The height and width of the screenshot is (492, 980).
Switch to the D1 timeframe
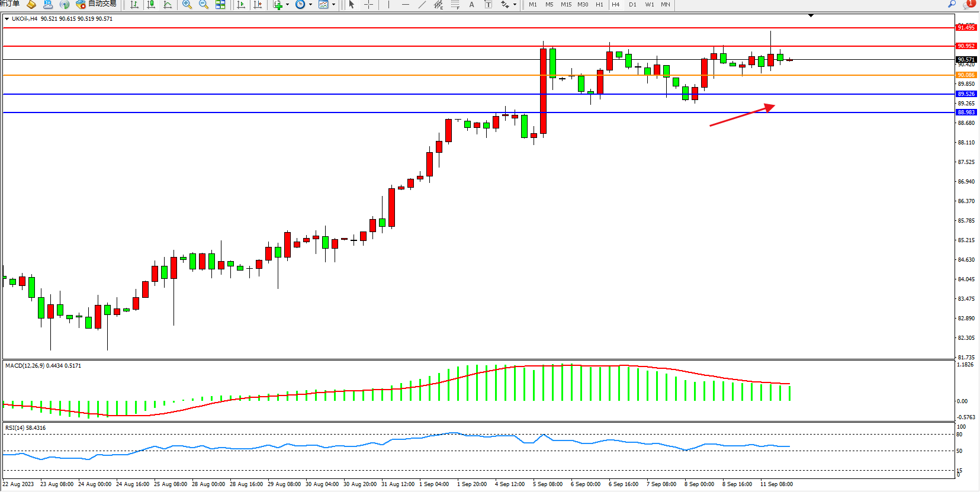(632, 5)
